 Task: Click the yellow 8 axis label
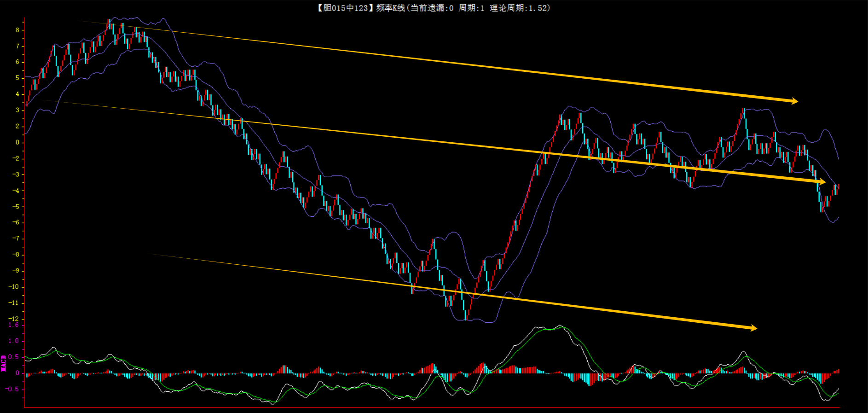tap(17, 30)
